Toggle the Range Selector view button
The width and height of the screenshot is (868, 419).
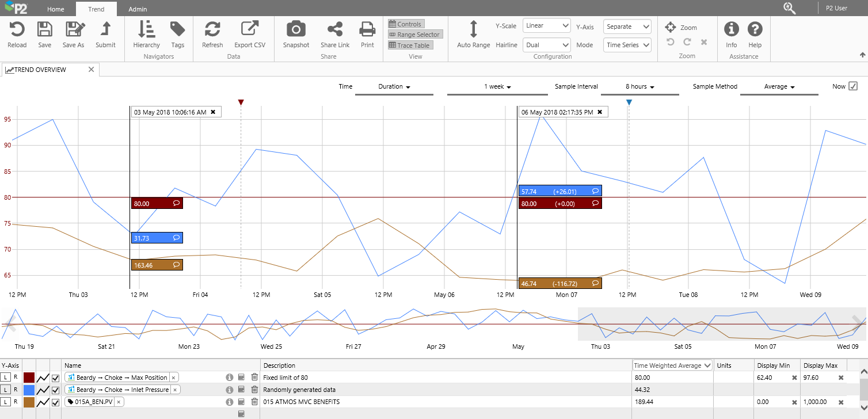pyautogui.click(x=415, y=35)
